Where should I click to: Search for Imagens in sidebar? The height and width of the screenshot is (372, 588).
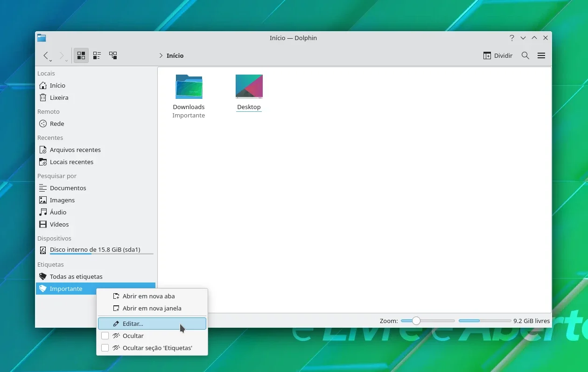(x=96, y=200)
